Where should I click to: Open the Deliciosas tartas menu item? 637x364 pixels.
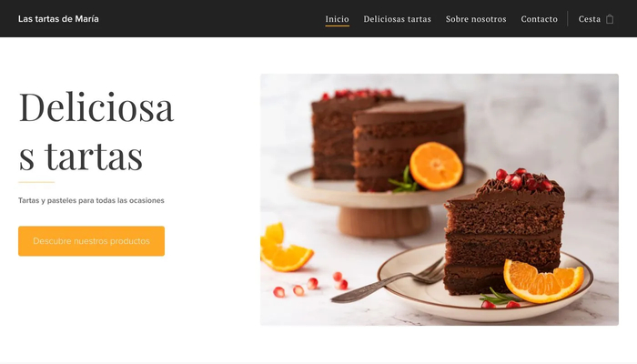click(x=397, y=19)
